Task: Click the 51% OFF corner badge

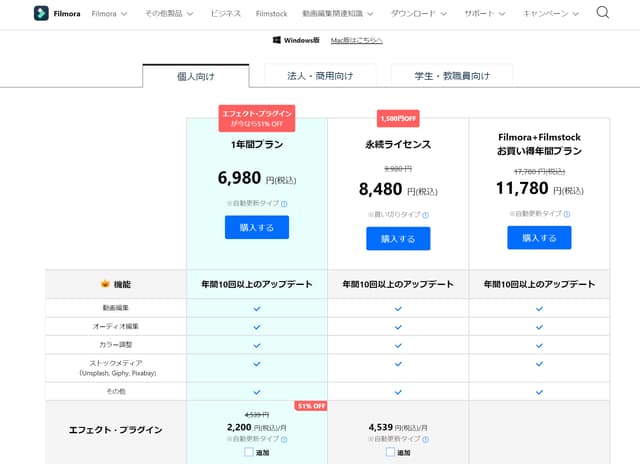Action: 311,406
